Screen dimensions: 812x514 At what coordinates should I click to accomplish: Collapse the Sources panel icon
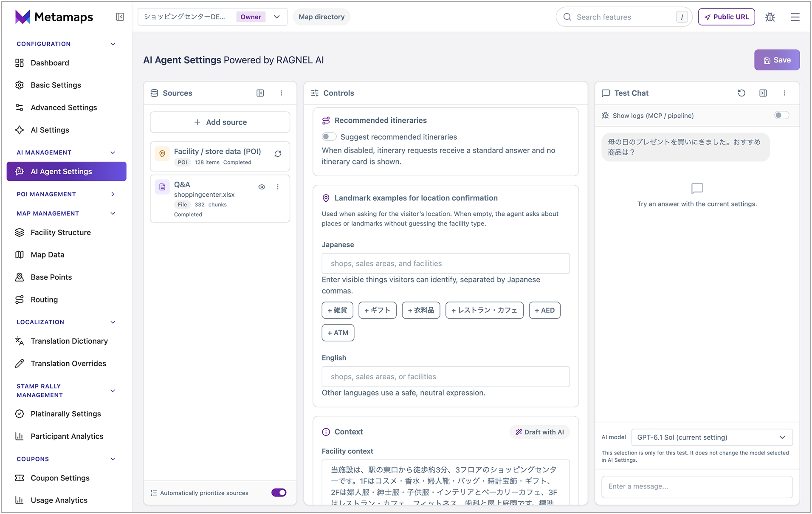(260, 93)
